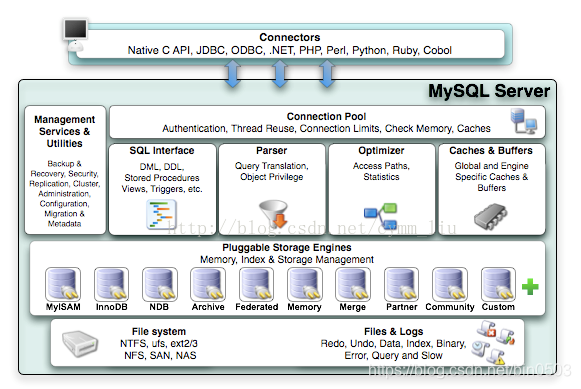Click the Partner storage engine icon
The image size is (581, 389).
coord(401,284)
